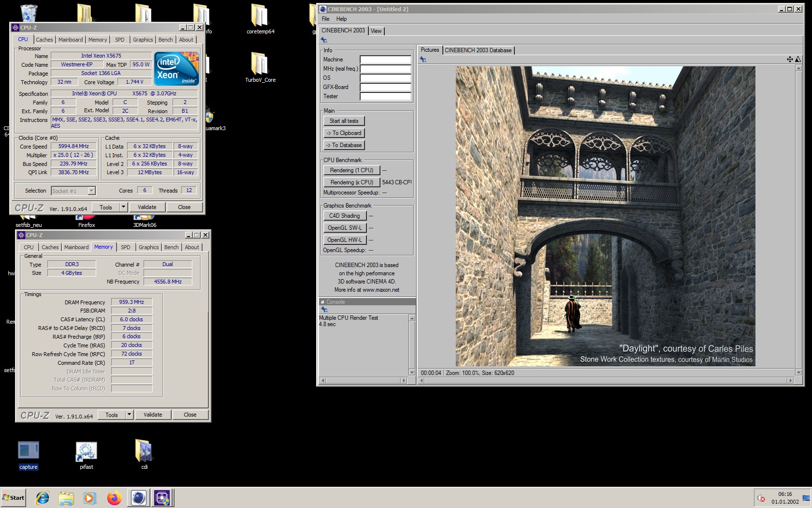
Task: Run the C4D Shading benchmark
Action: tap(345, 216)
